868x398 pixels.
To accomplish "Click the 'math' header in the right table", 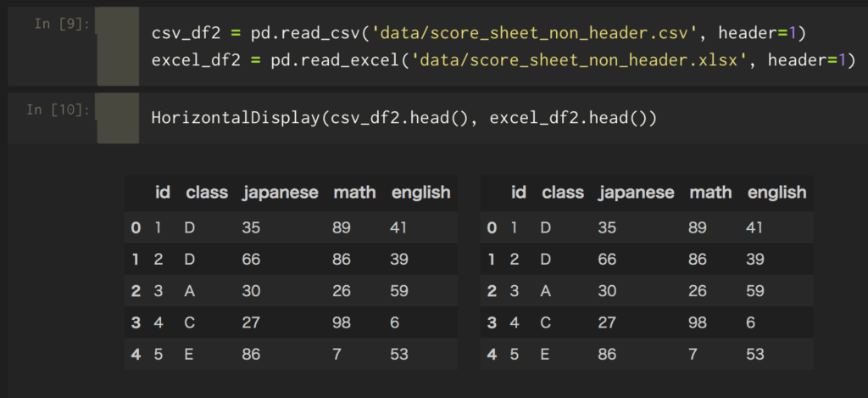I will click(710, 193).
